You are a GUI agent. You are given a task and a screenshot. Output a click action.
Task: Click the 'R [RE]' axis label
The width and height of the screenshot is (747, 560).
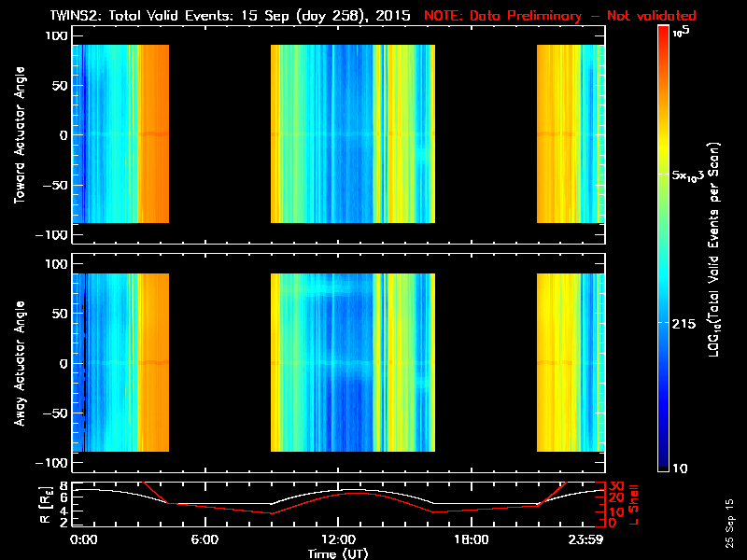click(x=45, y=505)
